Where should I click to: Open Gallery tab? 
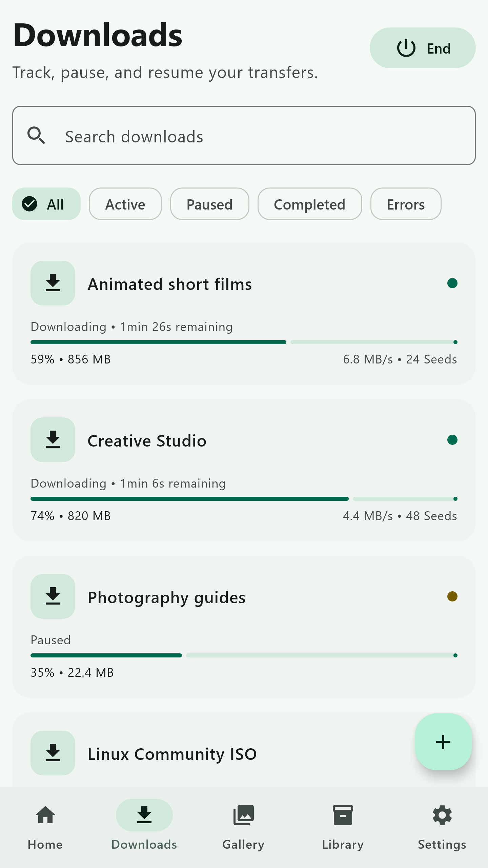point(243,827)
